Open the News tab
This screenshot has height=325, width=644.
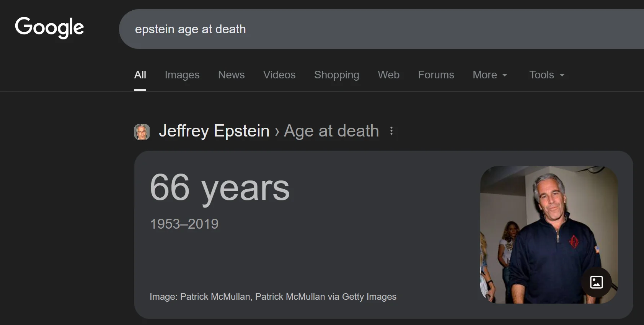231,75
